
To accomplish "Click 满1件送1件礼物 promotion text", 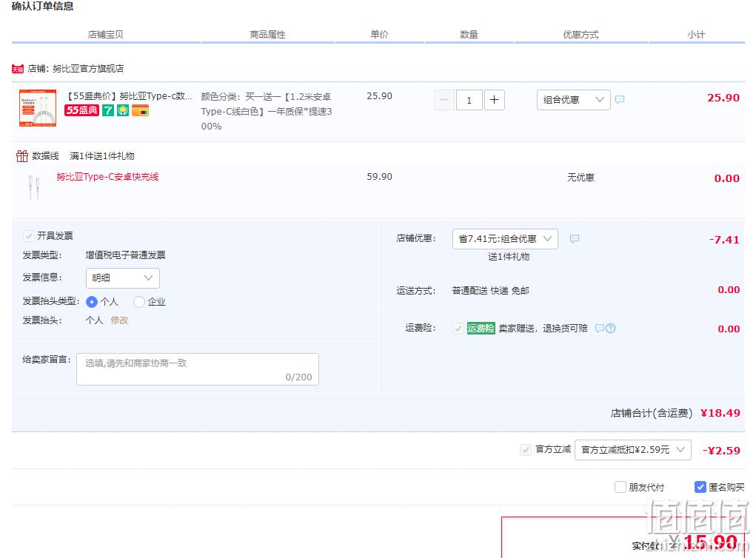I will click(101, 156).
